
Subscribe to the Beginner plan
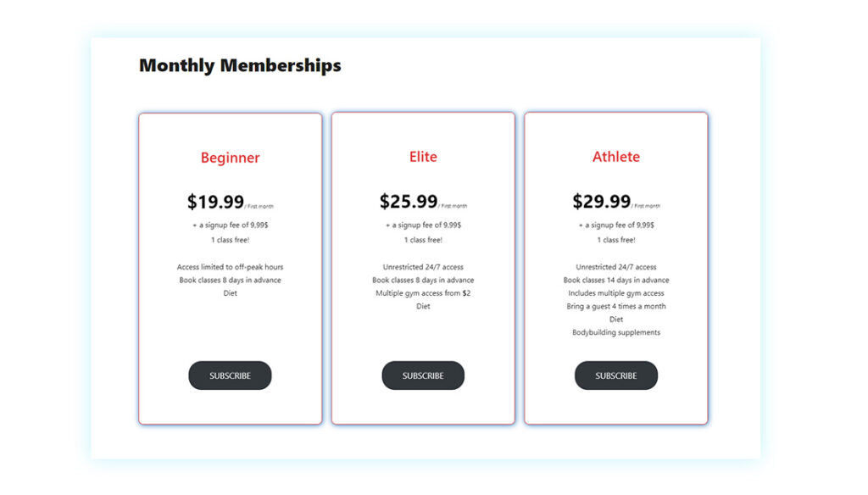coord(230,375)
